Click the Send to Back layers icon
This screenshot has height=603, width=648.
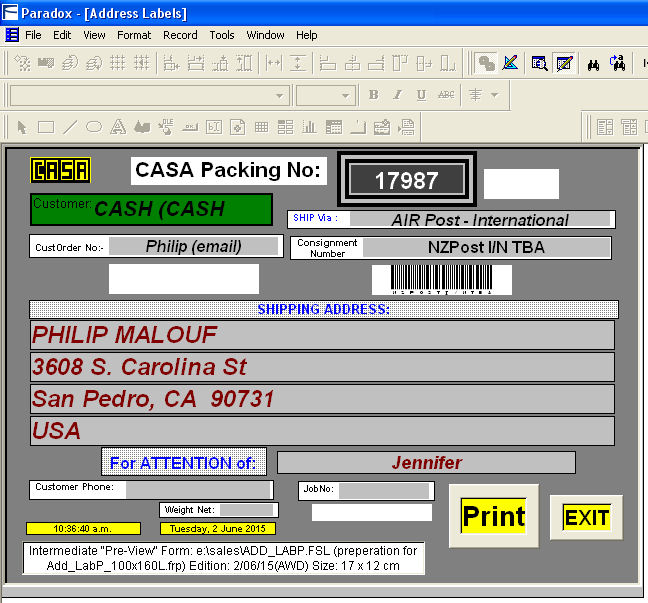94,63
